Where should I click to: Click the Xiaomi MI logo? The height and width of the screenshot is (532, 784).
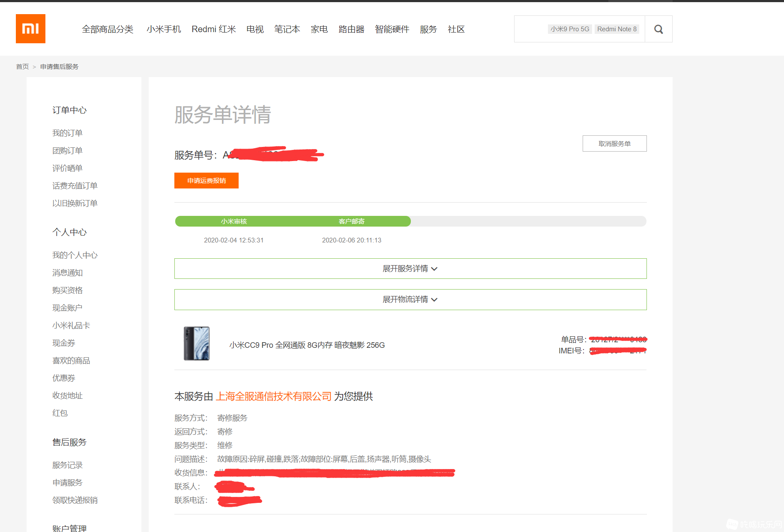[30, 29]
